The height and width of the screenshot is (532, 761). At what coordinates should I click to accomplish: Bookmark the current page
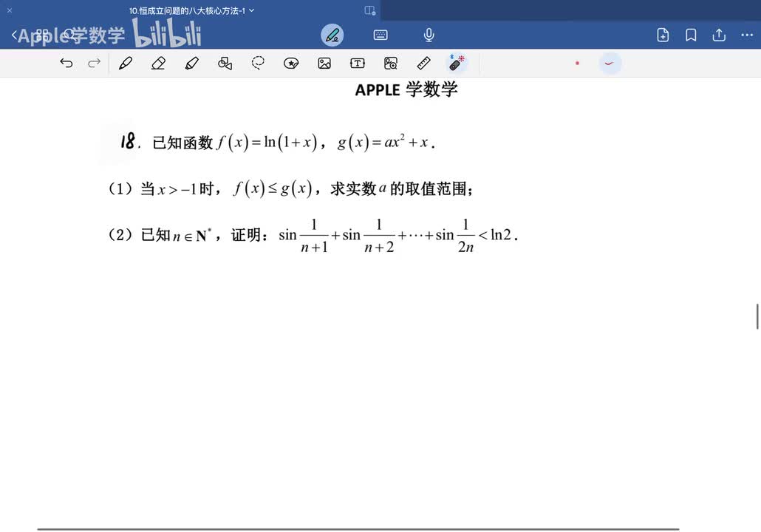point(691,35)
